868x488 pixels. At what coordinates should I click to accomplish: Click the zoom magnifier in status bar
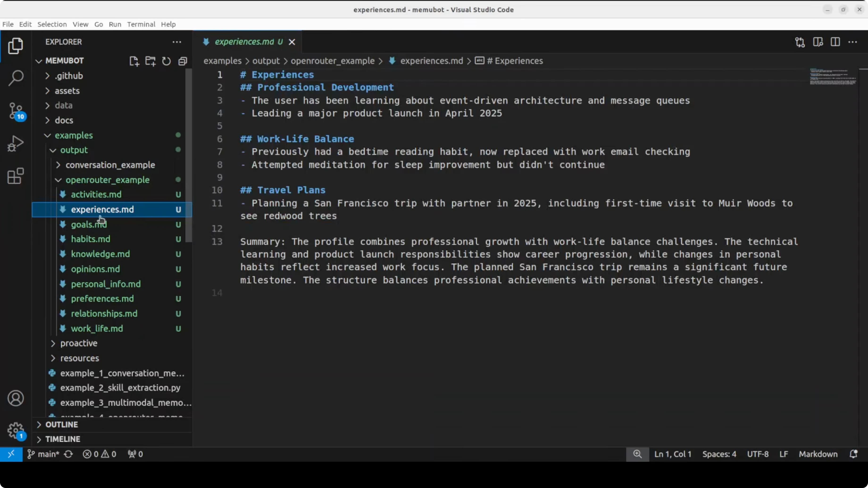[x=637, y=454]
